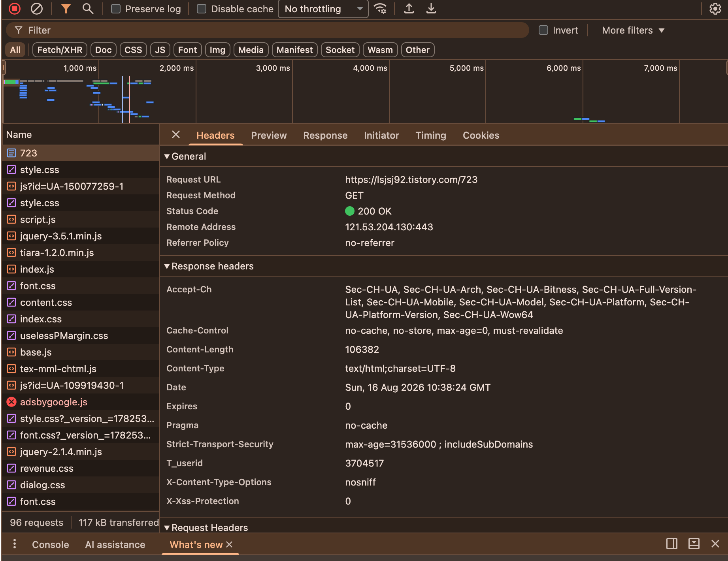
Task: Click the 2,000 ms timeline marker
Action: pos(176,68)
